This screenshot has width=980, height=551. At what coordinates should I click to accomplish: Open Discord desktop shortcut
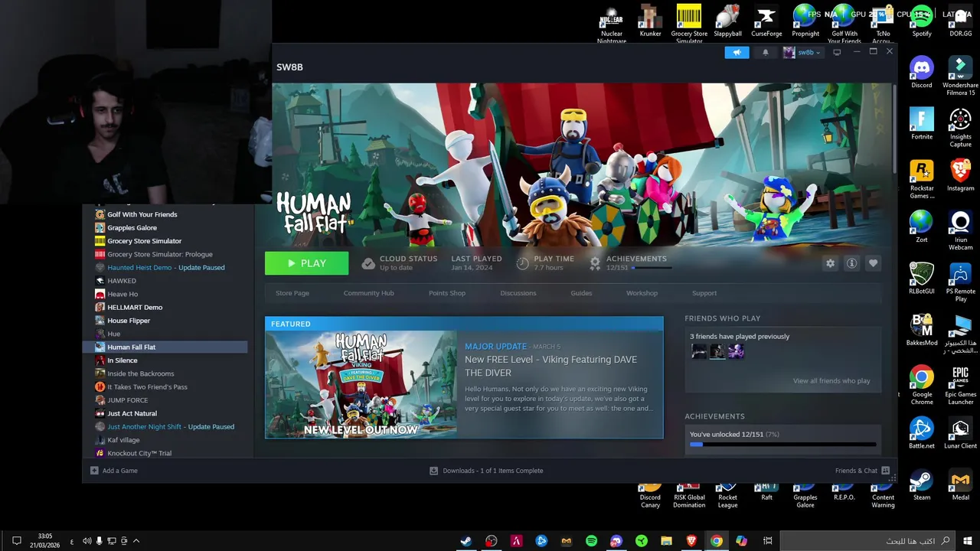point(922,73)
